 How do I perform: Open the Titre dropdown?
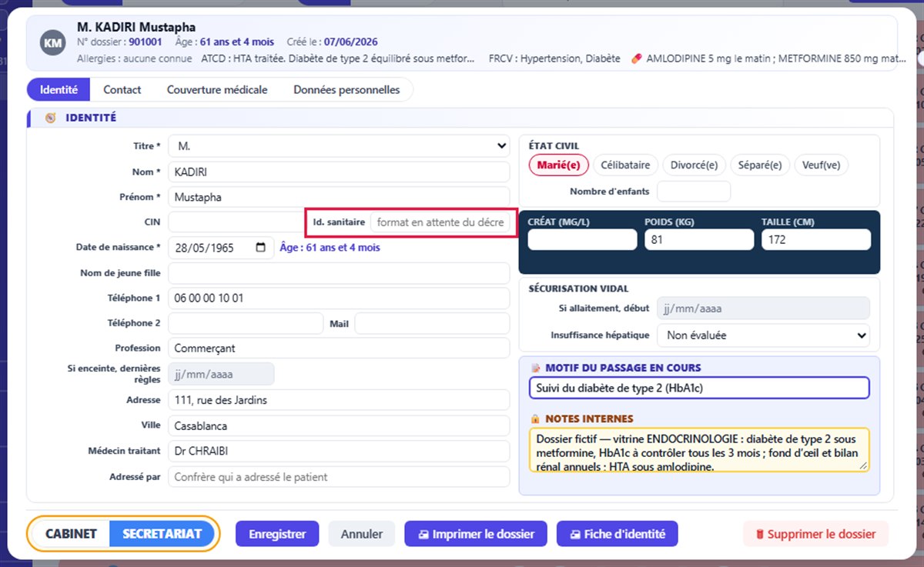coord(339,145)
